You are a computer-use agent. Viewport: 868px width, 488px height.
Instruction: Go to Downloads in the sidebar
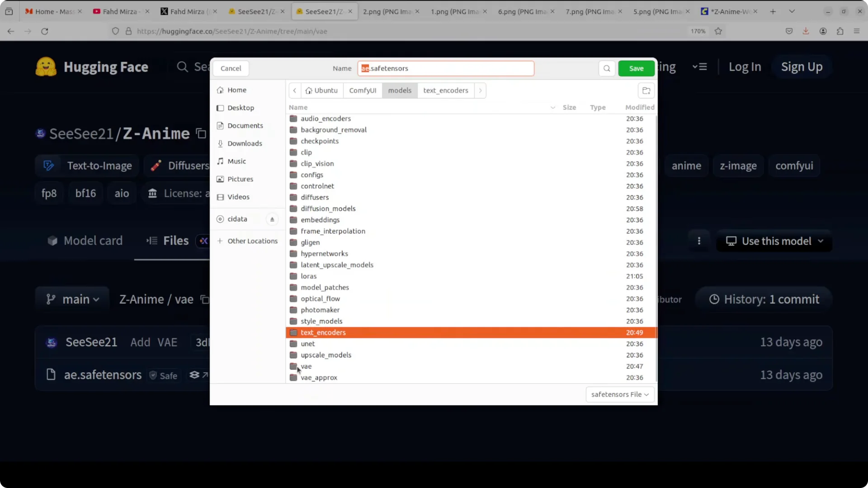coord(247,144)
